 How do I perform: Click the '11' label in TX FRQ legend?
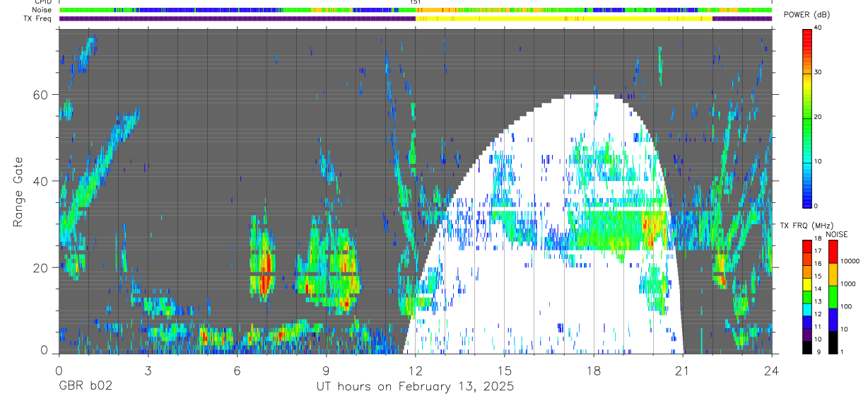(x=819, y=327)
